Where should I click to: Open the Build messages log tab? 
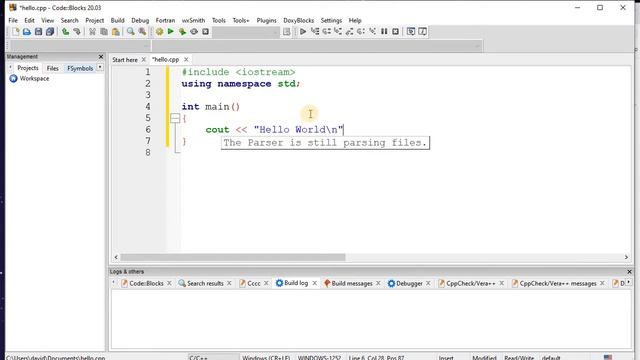(x=352, y=283)
